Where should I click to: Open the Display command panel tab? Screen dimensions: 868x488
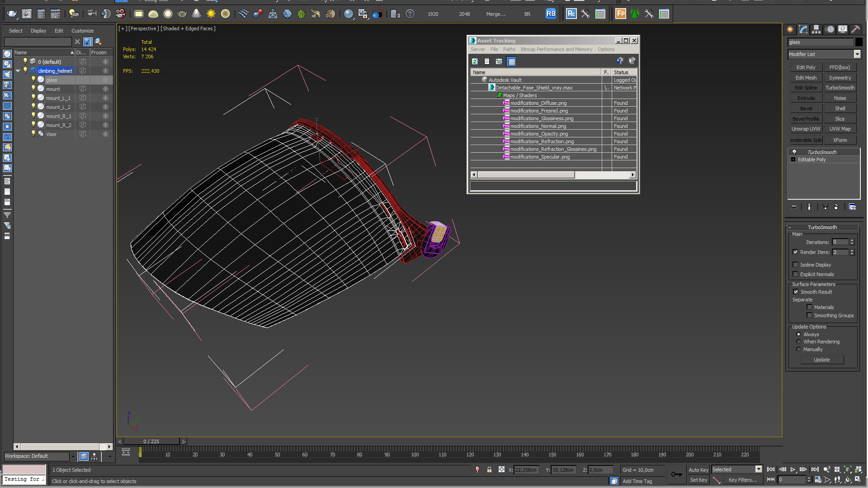coord(843,29)
